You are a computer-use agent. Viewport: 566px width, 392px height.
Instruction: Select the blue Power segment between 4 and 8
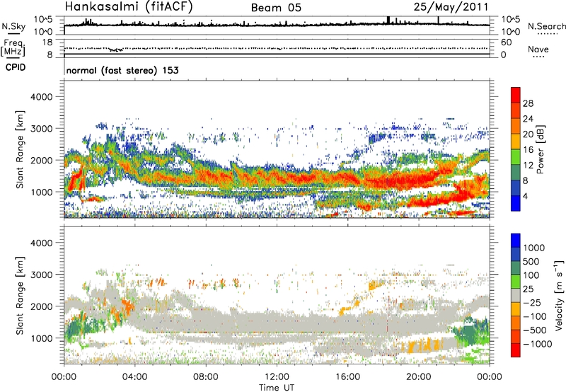516,188
